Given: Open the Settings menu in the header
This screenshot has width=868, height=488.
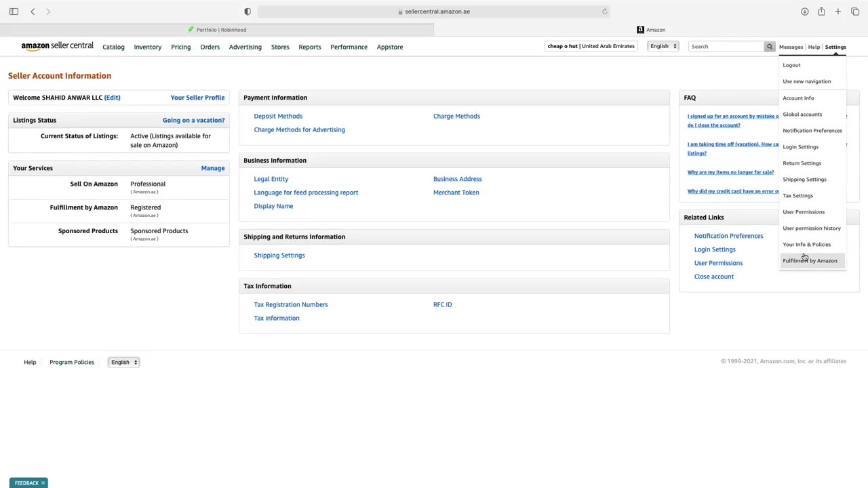Looking at the screenshot, I should click(835, 47).
